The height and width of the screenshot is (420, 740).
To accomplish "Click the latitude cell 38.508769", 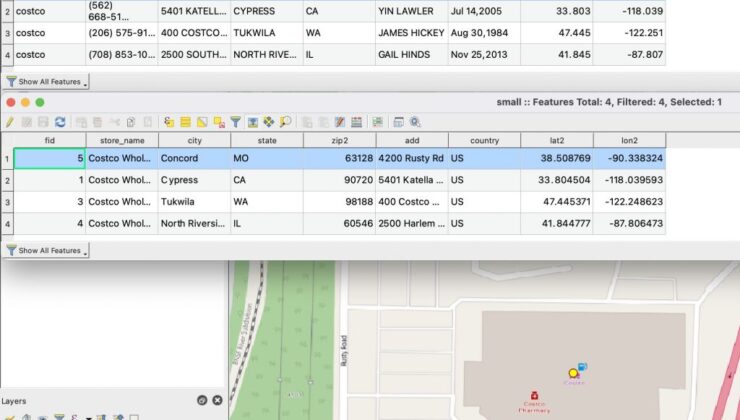I will [557, 158].
